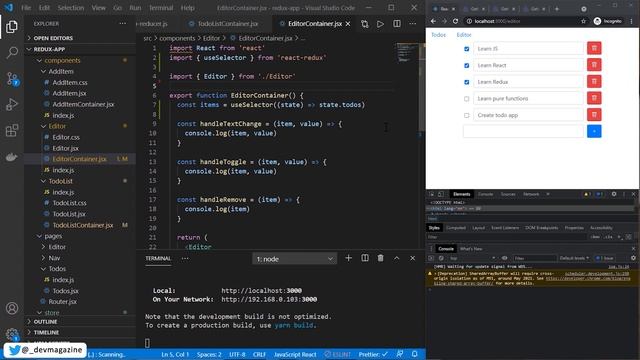Open the Docker view in activity bar
Viewport: 640px width, 360px height.
tap(12, 157)
